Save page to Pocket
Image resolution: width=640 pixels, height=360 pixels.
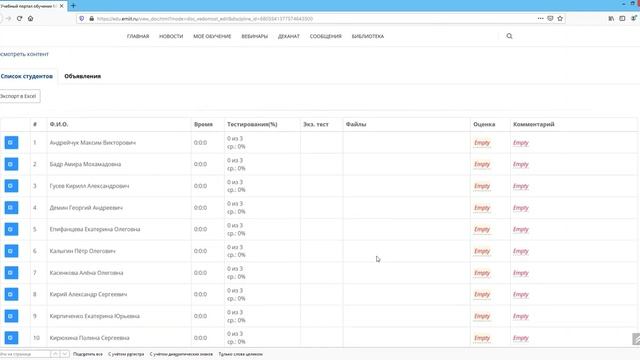[x=550, y=18]
